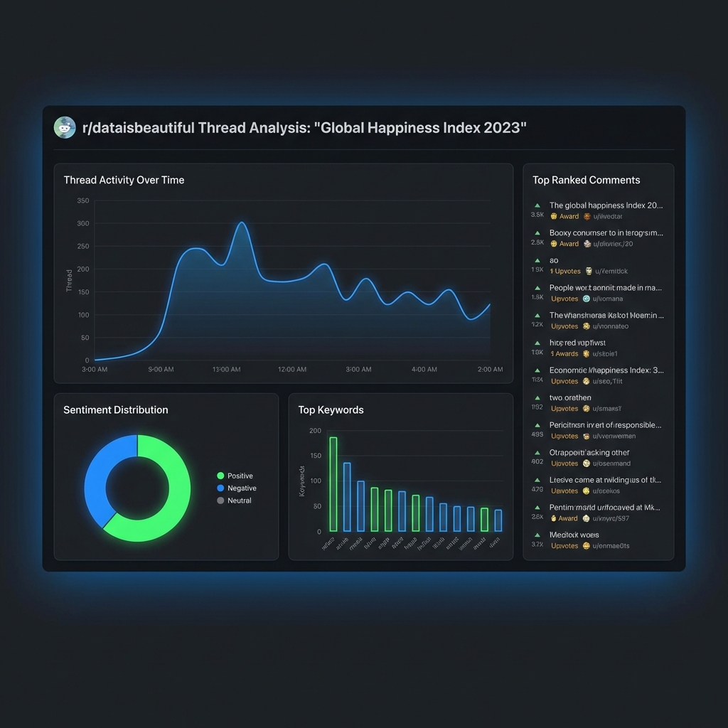Upvote the Economic Happiness Index comment
Viewport: 728px width, 728px height.
click(x=537, y=370)
